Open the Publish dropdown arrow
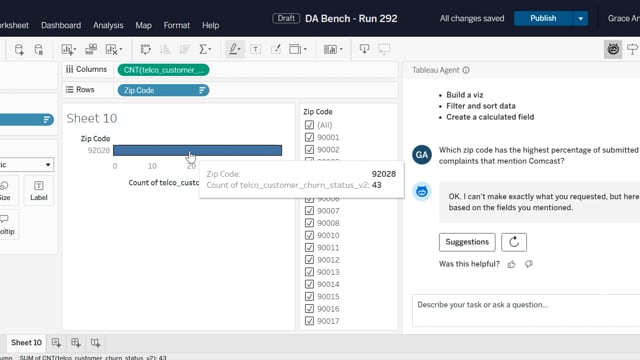 point(580,18)
